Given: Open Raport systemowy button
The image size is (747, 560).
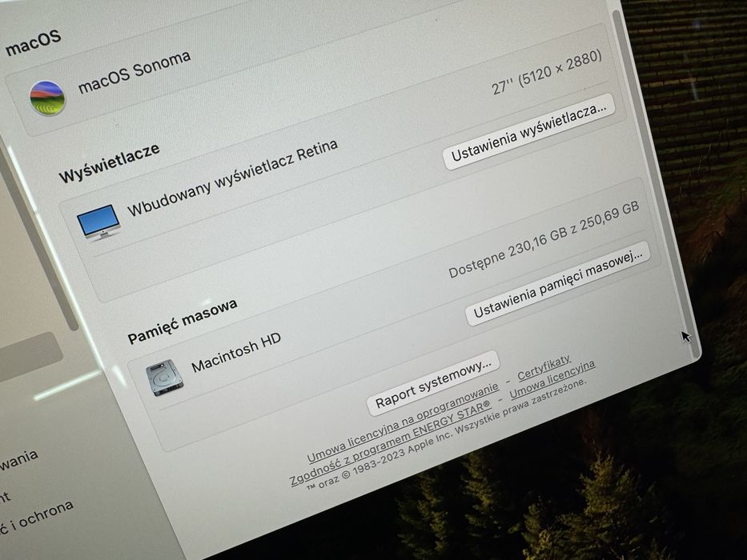Looking at the screenshot, I should tap(433, 383).
